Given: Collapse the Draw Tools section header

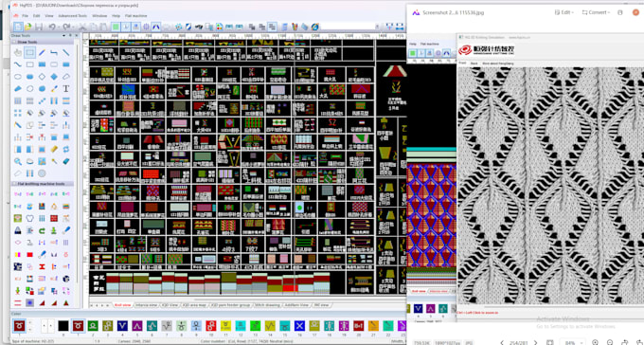Looking at the screenshot, I should pos(43,42).
